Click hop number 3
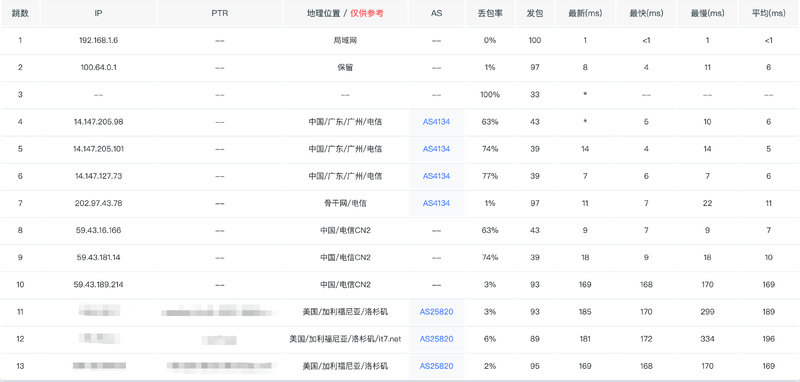 (x=20, y=94)
